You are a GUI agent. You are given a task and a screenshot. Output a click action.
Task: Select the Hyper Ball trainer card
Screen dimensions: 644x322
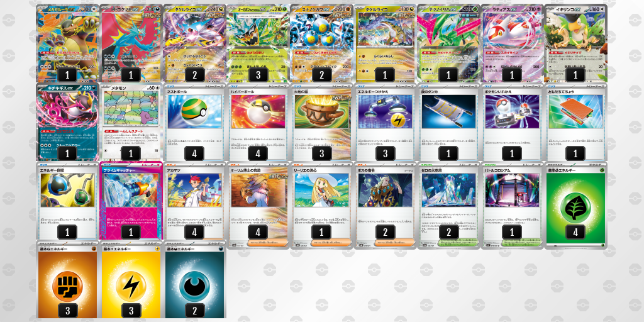click(258, 122)
